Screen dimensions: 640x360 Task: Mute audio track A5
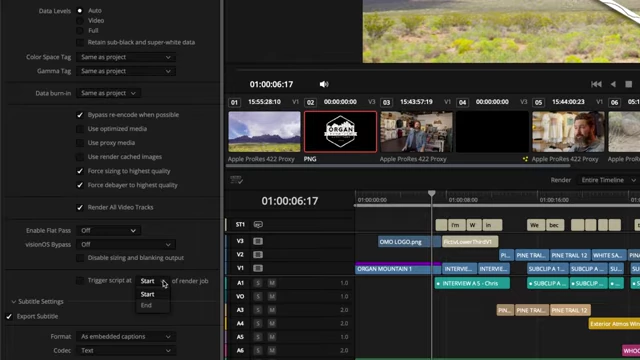point(272,337)
